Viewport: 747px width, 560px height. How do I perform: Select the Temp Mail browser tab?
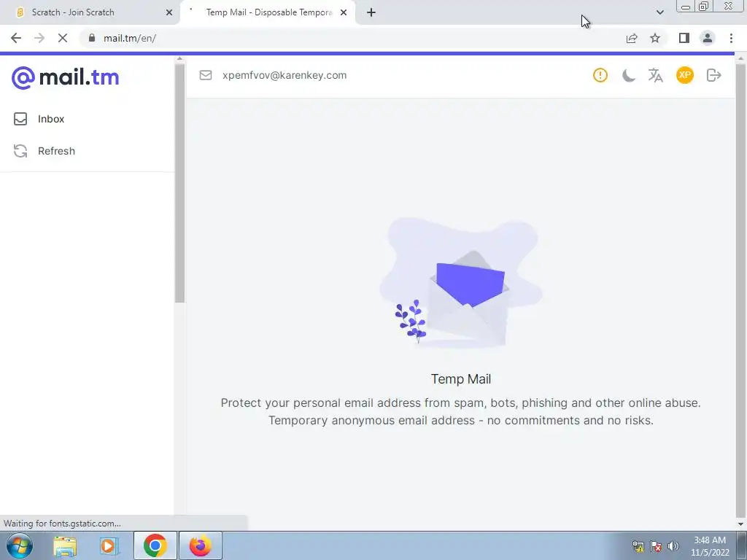[x=268, y=12]
